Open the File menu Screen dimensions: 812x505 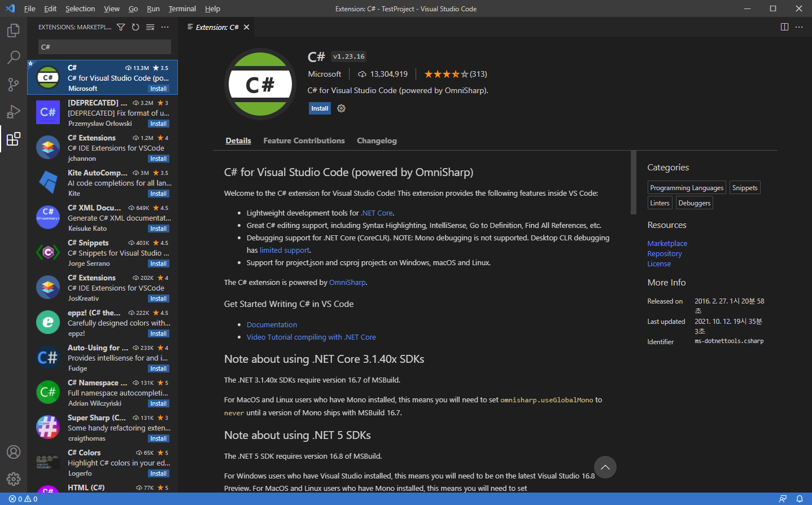tap(30, 8)
